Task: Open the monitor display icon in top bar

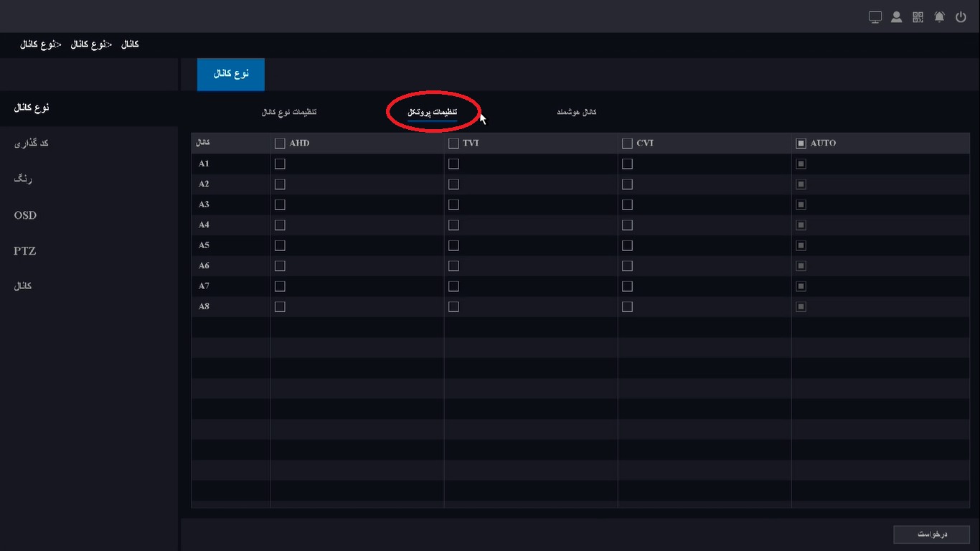Action: [x=875, y=17]
